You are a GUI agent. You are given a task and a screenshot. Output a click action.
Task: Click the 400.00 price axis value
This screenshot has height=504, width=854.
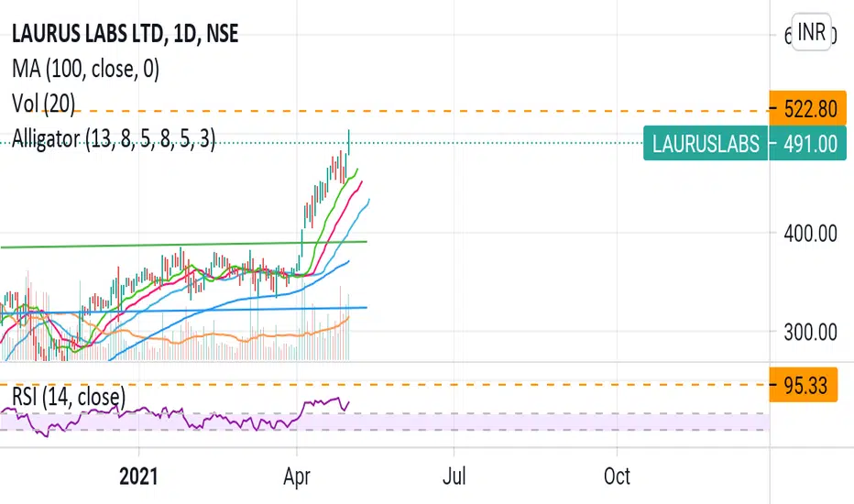pyautogui.click(x=810, y=234)
